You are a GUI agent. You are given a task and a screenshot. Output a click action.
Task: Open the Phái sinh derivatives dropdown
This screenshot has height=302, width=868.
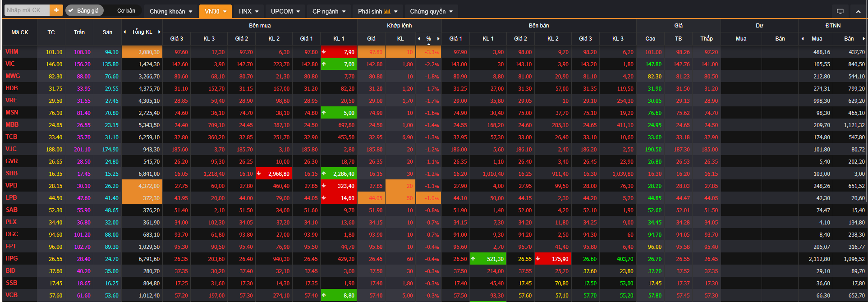pyautogui.click(x=377, y=11)
